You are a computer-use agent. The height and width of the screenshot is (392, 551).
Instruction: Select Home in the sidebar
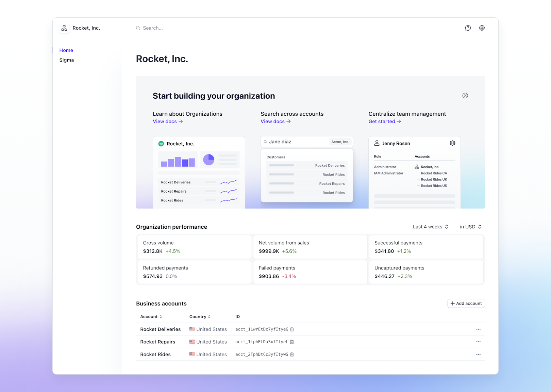pyautogui.click(x=66, y=50)
